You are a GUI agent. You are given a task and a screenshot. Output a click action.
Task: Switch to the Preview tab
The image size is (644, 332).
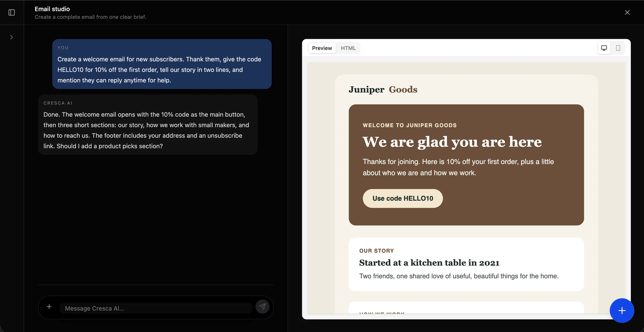tap(322, 48)
